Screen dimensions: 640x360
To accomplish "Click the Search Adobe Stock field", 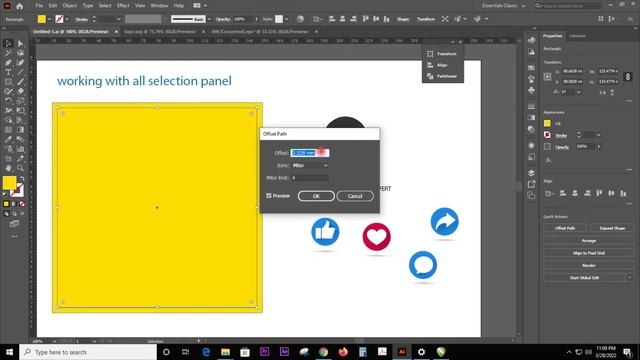I will (568, 6).
